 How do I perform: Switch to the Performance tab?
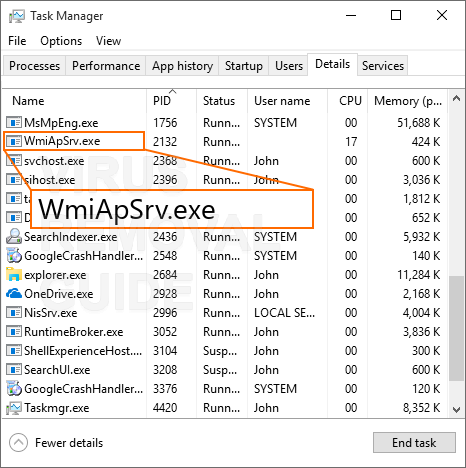point(106,66)
